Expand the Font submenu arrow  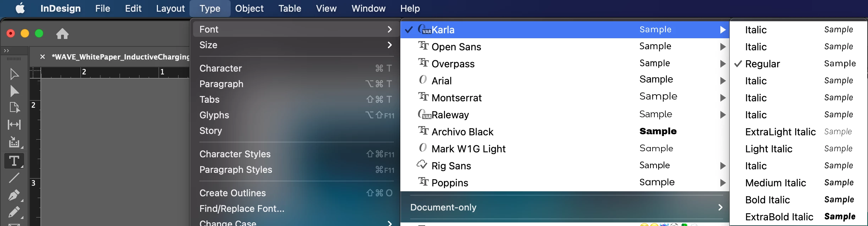[390, 29]
